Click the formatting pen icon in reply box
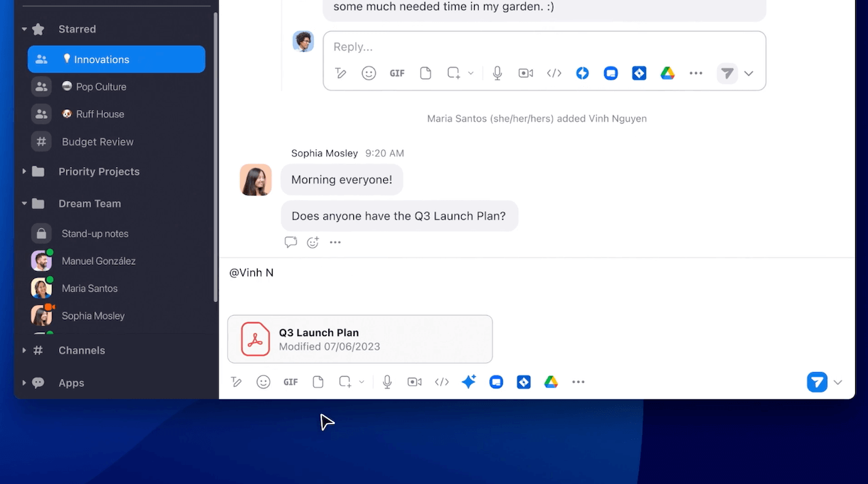 340,73
